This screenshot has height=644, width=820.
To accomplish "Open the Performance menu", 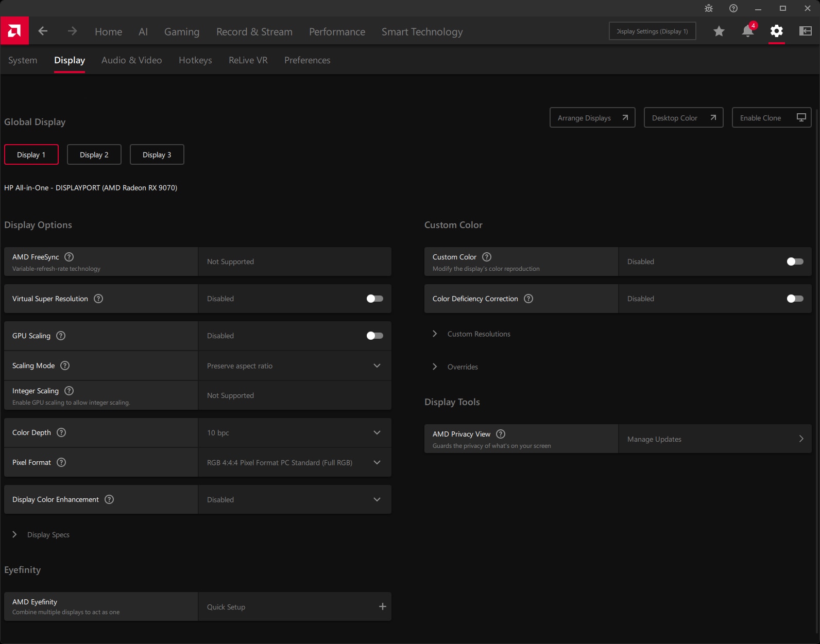I will [x=337, y=32].
